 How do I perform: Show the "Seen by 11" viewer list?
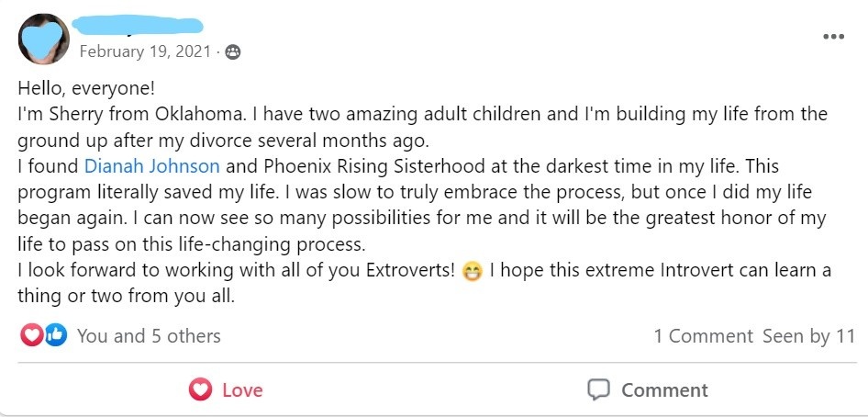point(808,336)
